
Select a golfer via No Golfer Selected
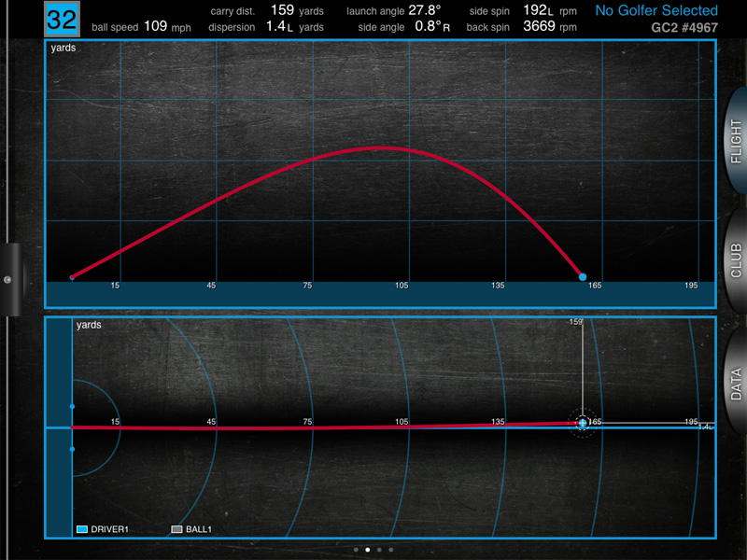tap(655, 11)
